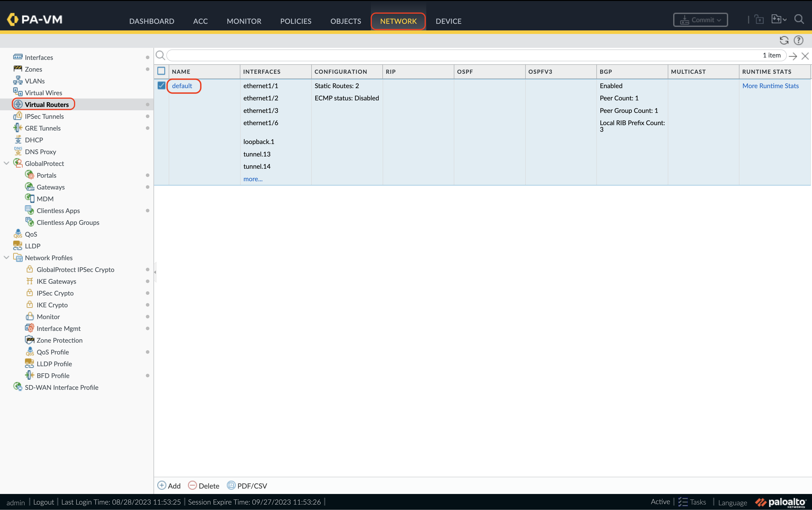Image resolution: width=812 pixels, height=510 pixels.
Task: Click the refresh icon below the Commit button
Action: 784,41
